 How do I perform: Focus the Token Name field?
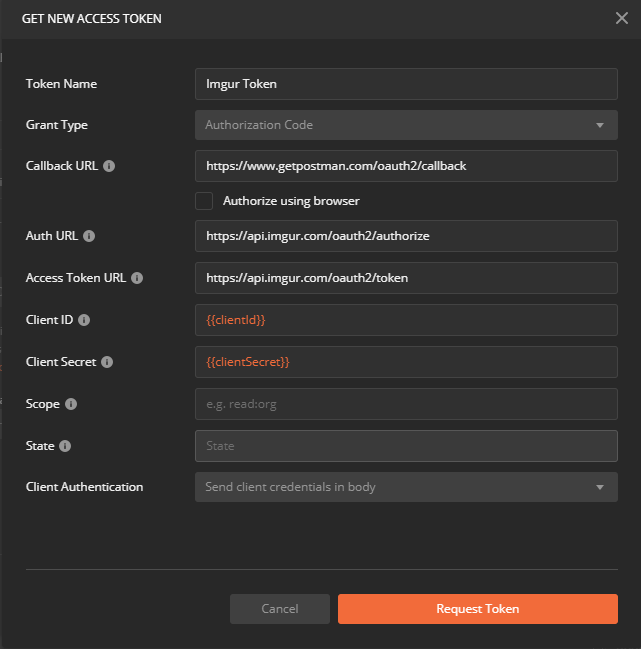click(x=406, y=84)
